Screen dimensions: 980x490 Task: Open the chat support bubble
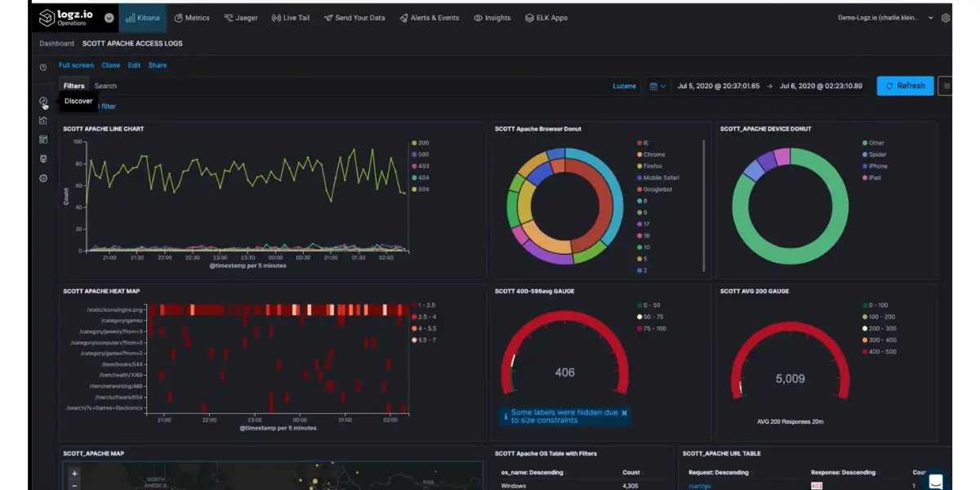936,482
